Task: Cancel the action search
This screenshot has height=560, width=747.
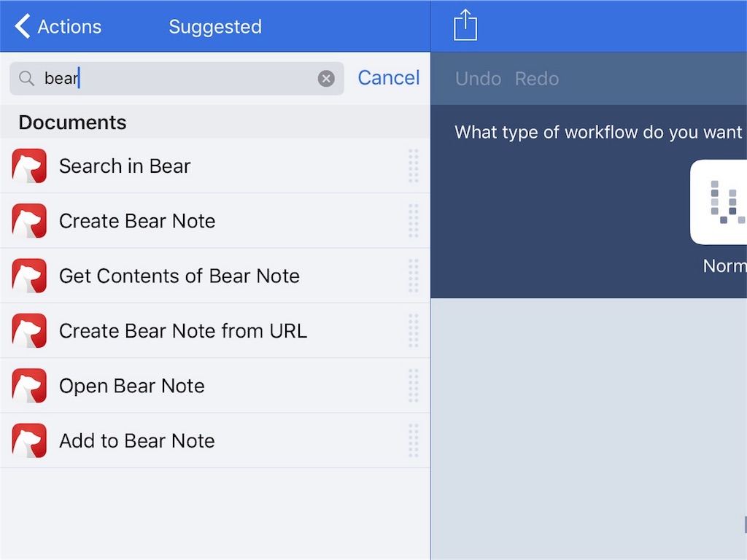Action: click(x=388, y=78)
